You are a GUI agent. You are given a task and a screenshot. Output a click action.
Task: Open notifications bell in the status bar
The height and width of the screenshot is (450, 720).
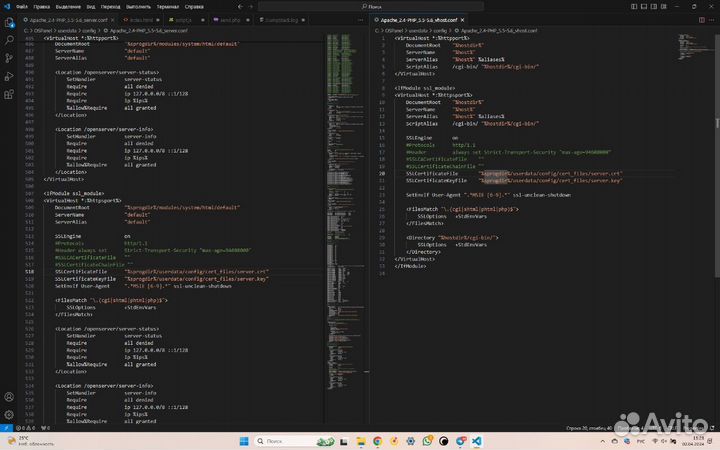click(x=712, y=429)
